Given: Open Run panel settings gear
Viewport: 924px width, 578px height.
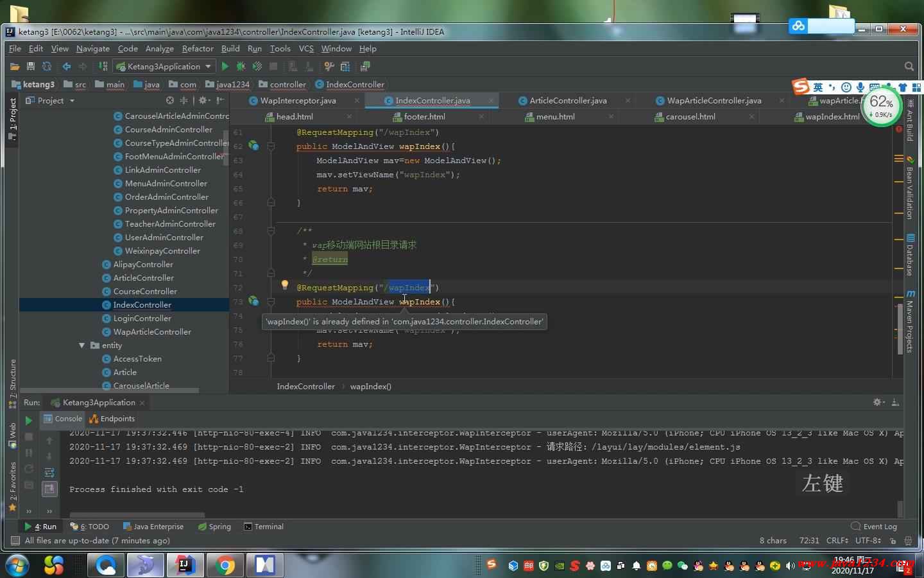Looking at the screenshot, I should click(x=878, y=402).
